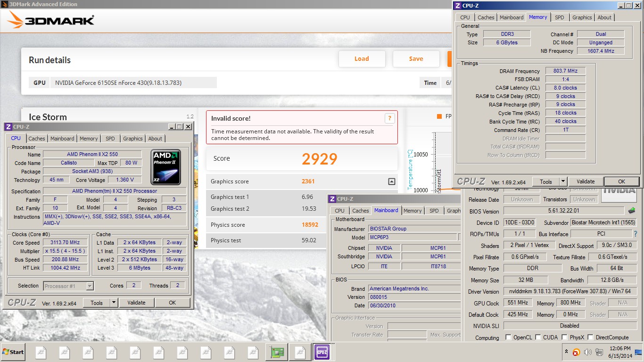
Task: Enable the PhysX checkbox
Action: 564,337
